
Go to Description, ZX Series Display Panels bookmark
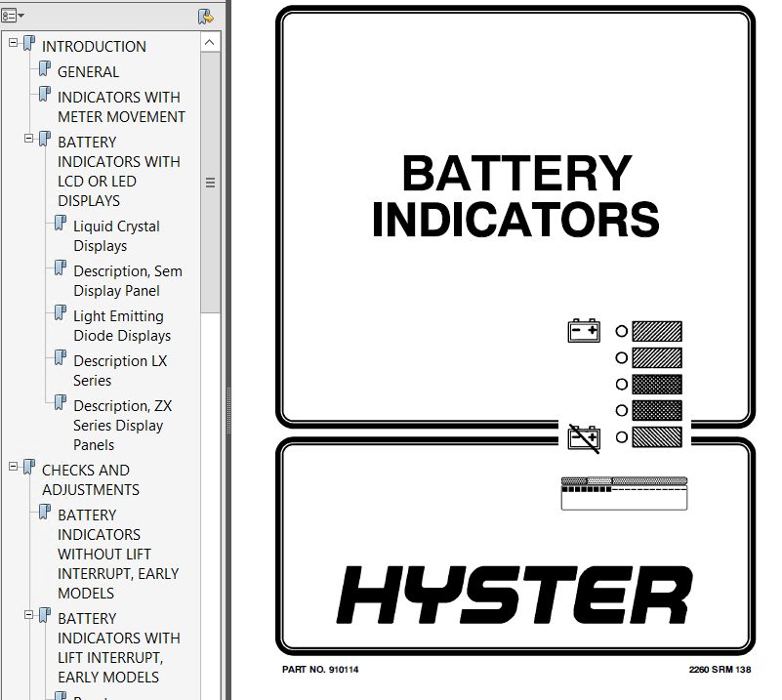[123, 426]
